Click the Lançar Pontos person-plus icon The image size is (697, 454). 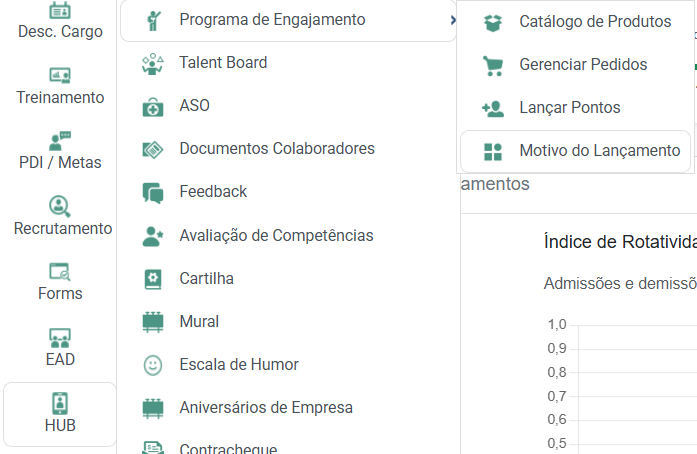coord(492,108)
